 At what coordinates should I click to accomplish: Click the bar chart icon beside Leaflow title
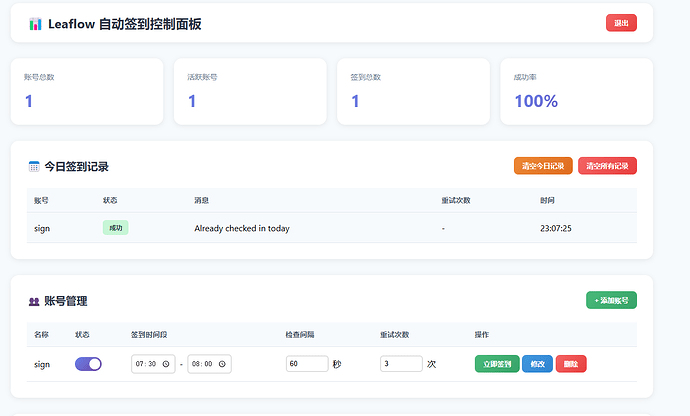(x=35, y=24)
